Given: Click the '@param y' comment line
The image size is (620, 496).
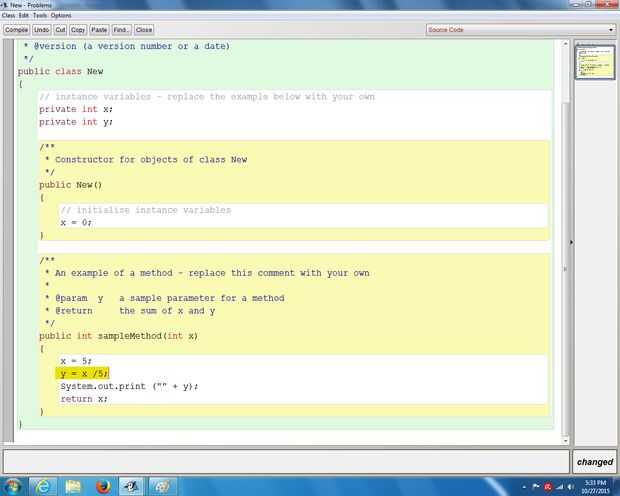Looking at the screenshot, I should pyautogui.click(x=164, y=298).
